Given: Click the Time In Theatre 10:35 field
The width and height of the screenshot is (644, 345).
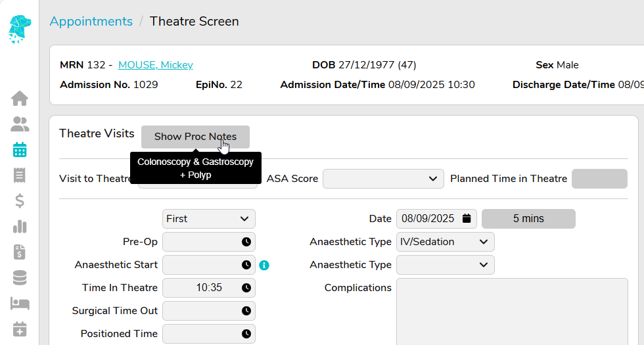Looking at the screenshot, I should click(209, 288).
